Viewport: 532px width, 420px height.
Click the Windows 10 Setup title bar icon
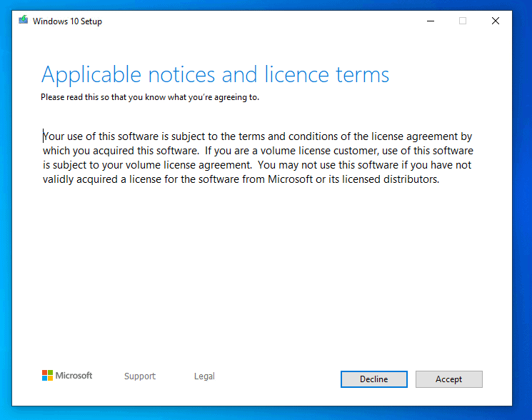[24, 21]
